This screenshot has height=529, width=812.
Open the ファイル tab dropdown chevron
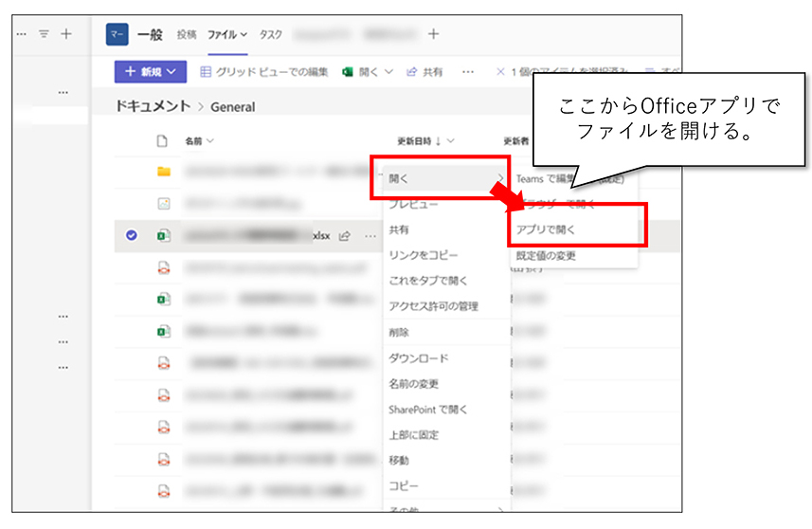point(244,35)
